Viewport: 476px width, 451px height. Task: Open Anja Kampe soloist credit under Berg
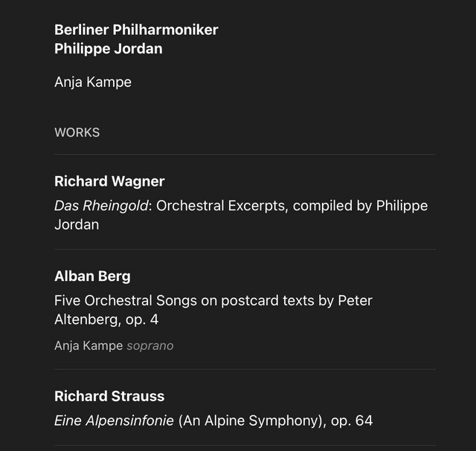tap(89, 345)
